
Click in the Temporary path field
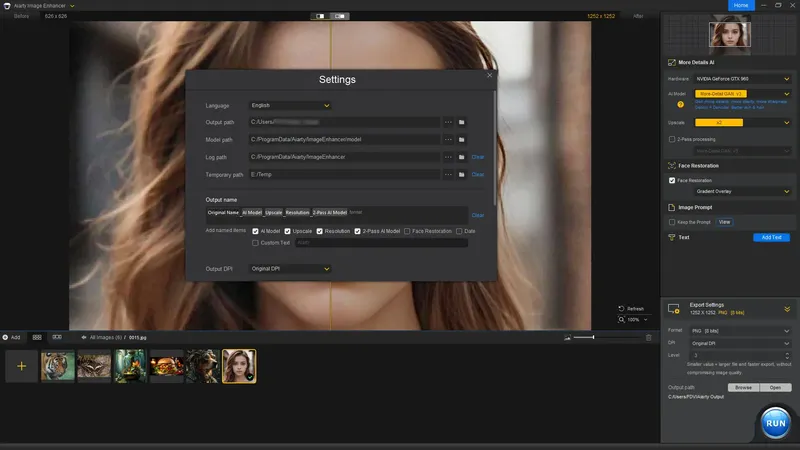click(344, 174)
